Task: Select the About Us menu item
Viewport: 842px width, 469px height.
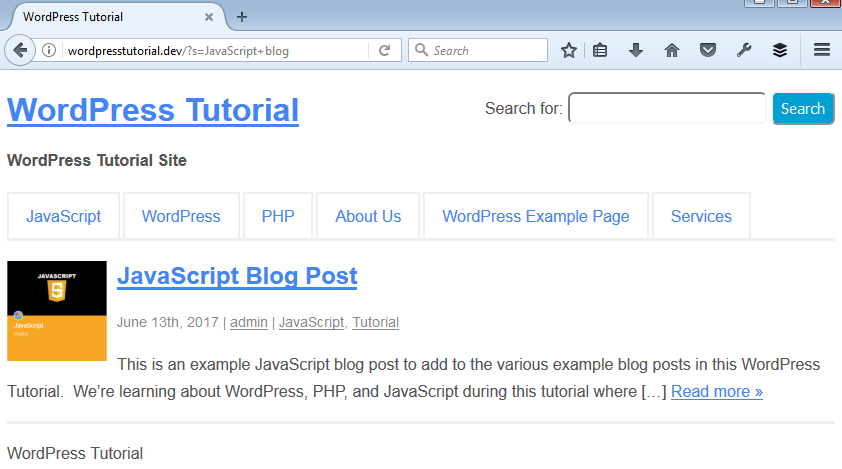Action: (x=368, y=216)
